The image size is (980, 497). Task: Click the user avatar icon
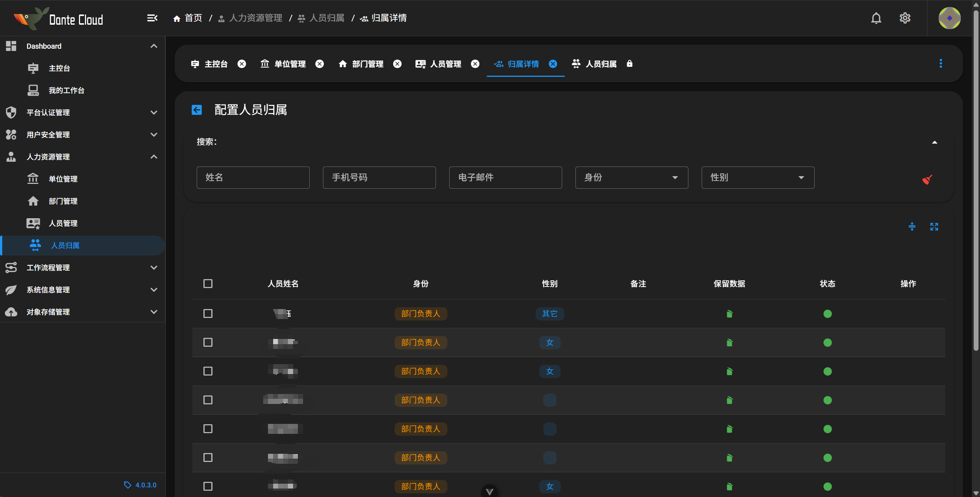click(x=949, y=18)
